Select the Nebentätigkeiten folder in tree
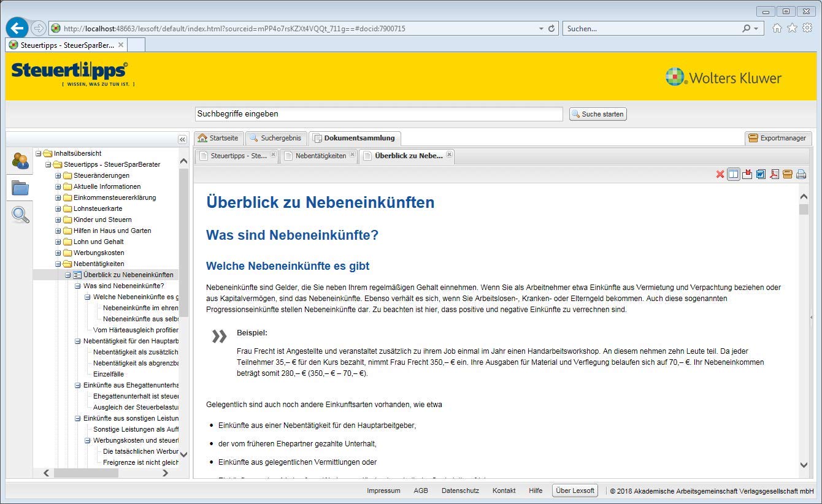Viewport: 822px width, 504px height. (99, 264)
